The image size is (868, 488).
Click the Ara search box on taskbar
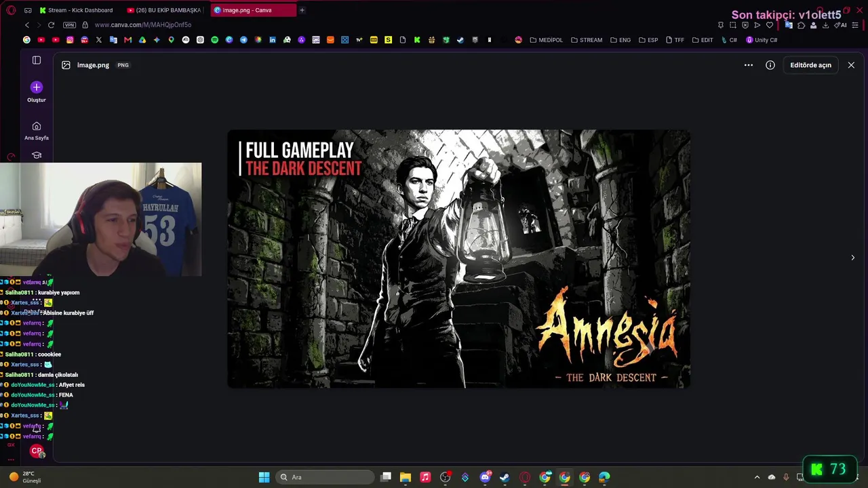pyautogui.click(x=326, y=477)
